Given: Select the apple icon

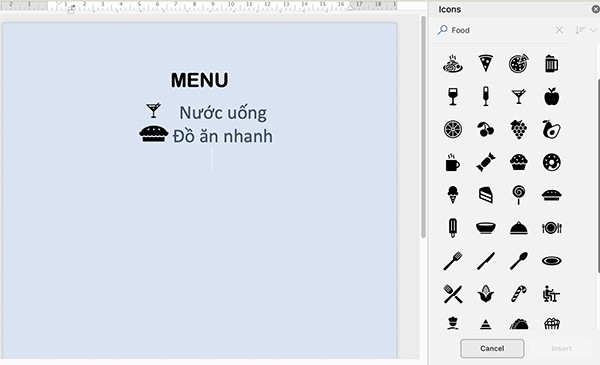Looking at the screenshot, I should tap(551, 96).
